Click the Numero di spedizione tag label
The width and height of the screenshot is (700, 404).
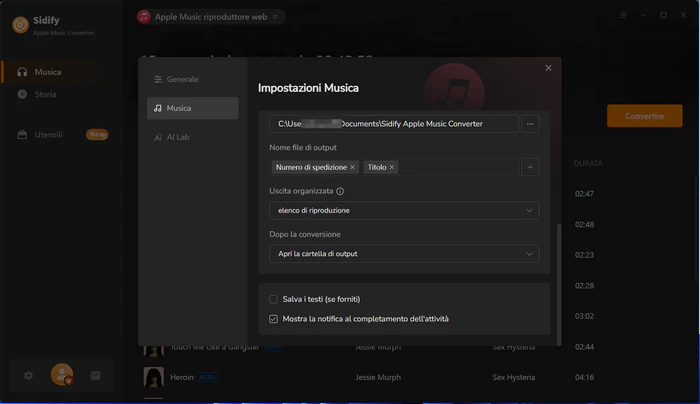point(311,167)
